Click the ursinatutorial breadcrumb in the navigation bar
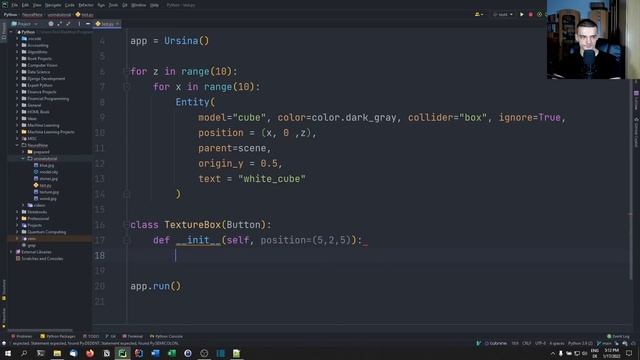 point(59,15)
